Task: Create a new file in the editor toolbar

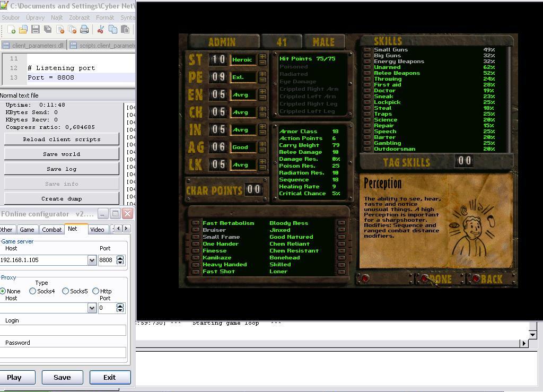Action: coord(11,30)
